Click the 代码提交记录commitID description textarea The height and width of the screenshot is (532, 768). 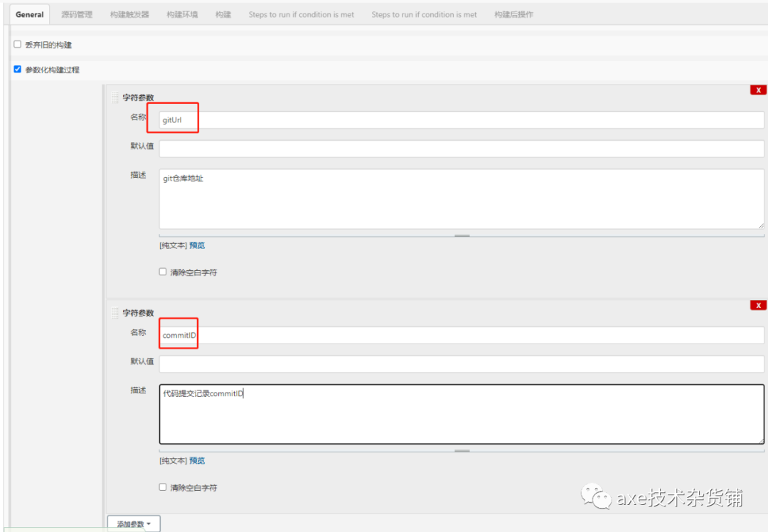point(462,414)
